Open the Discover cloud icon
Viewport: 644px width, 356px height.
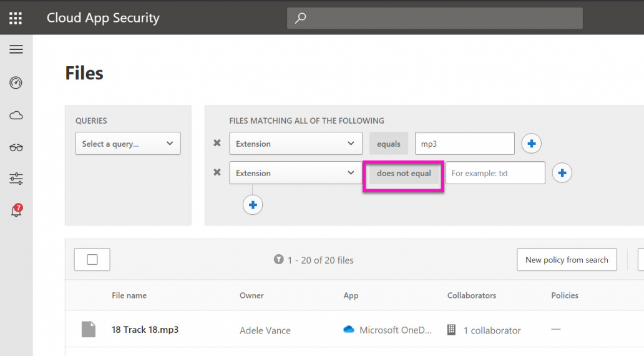tap(16, 116)
